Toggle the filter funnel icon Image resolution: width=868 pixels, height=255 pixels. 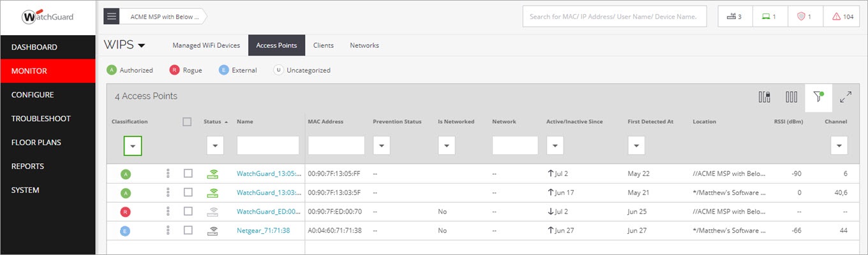tap(818, 97)
